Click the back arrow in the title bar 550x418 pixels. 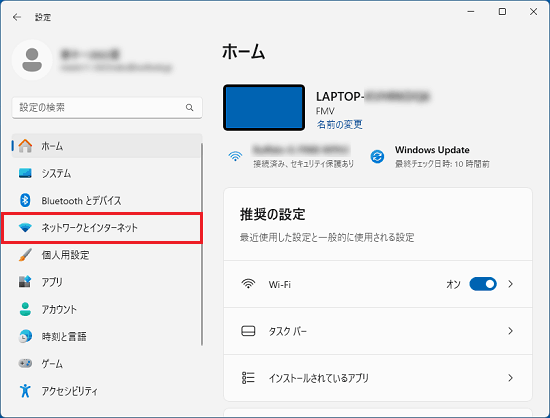coord(16,17)
